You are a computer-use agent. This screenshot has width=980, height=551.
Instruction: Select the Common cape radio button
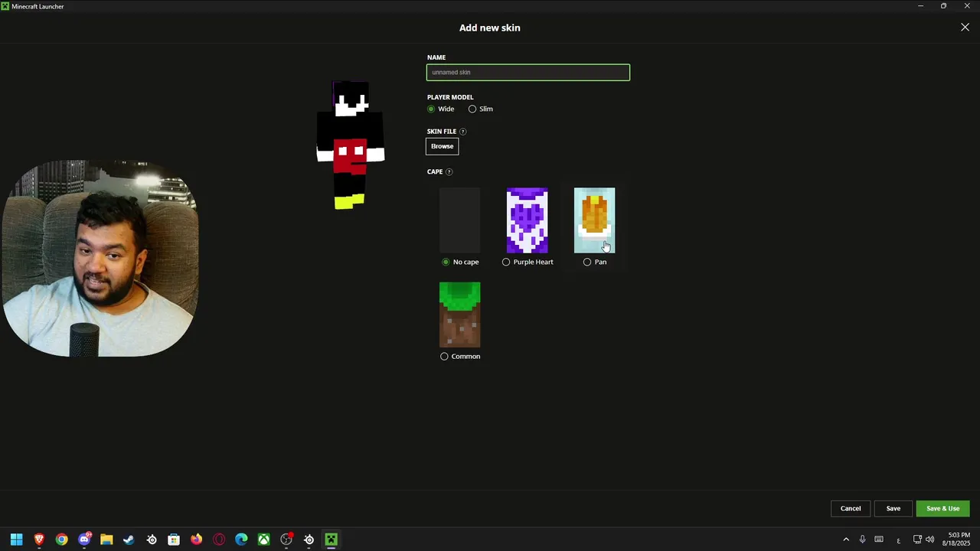[444, 357]
